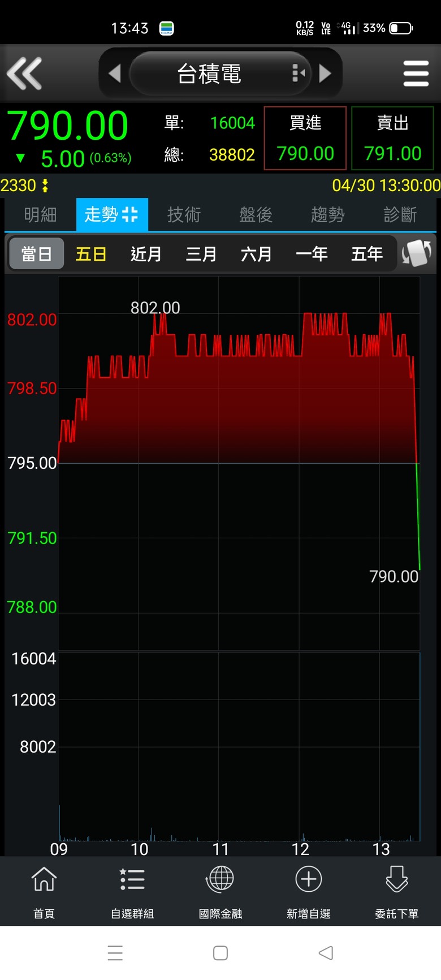Screen dimensions: 441x980
Task: Tap the 802.00 peak label on chart
Action: 155,308
